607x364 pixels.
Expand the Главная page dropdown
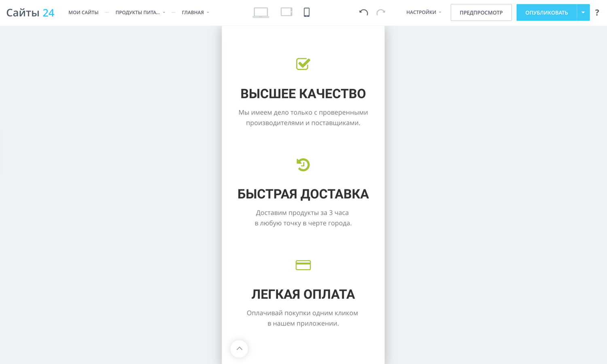coord(195,13)
